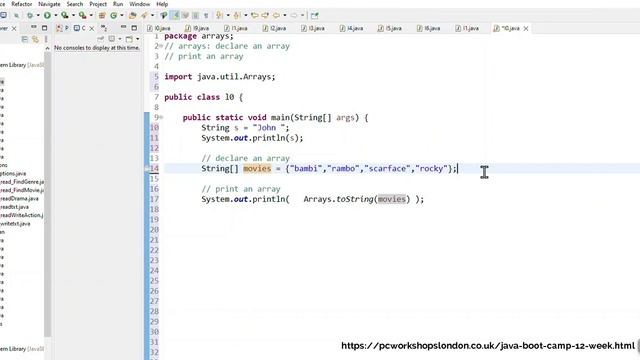Select readDrama.java in Package Explorer
The image size is (640, 360).
(x=19, y=198)
